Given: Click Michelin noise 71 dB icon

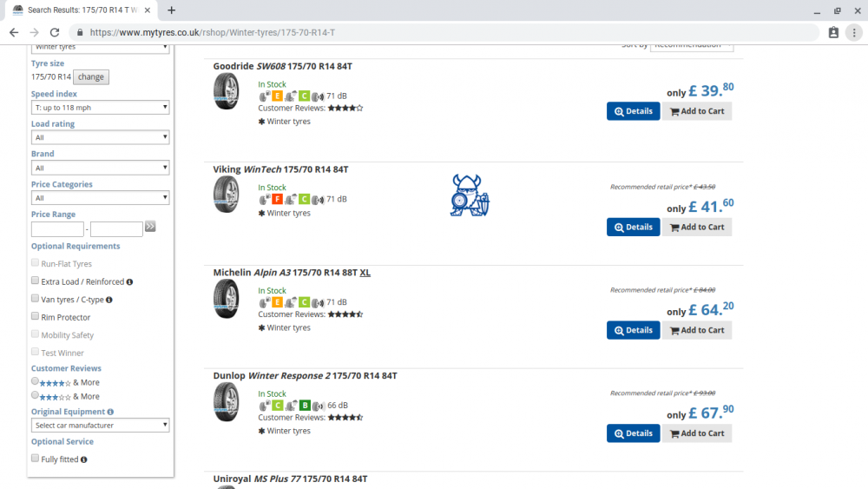Looking at the screenshot, I should [x=318, y=302].
